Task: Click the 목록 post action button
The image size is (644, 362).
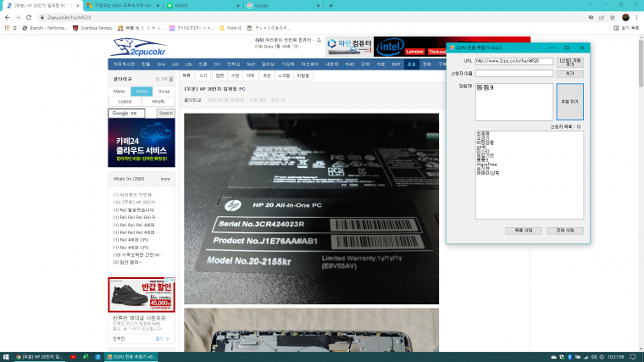Action: tap(187, 75)
